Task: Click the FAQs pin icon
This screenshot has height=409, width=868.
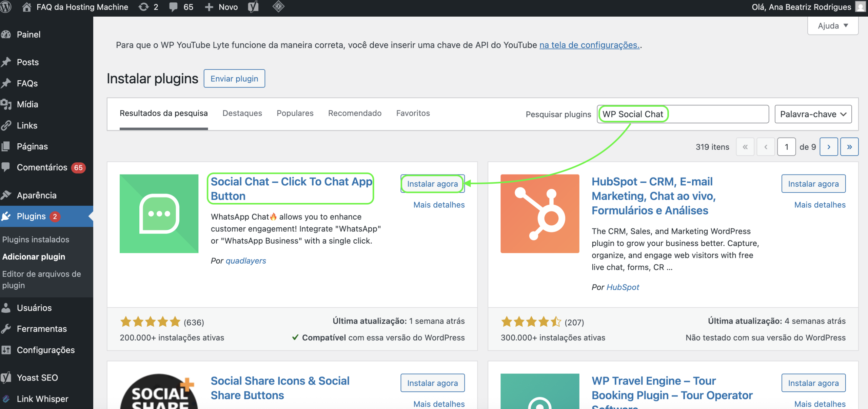Action: tap(6, 83)
